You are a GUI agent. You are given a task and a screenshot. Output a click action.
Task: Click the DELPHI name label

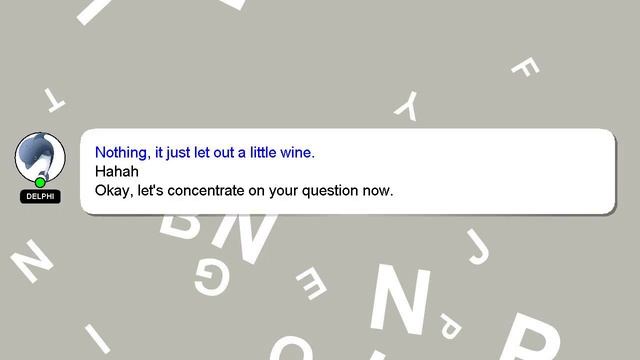pyautogui.click(x=40, y=196)
